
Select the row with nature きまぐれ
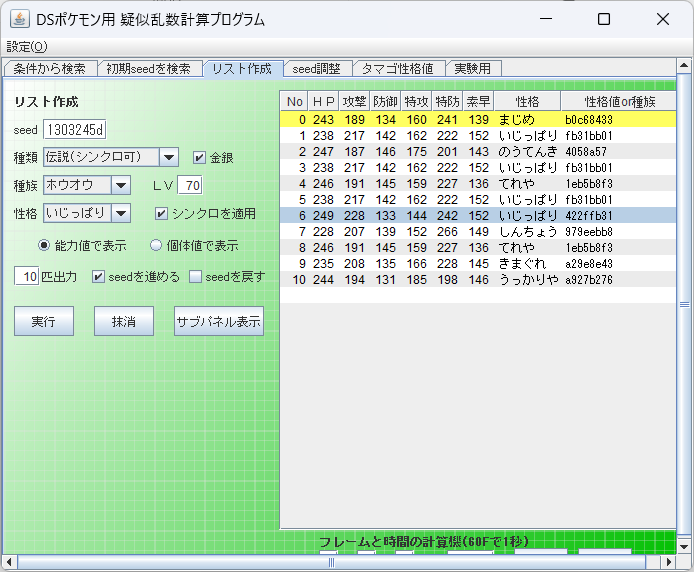pyautogui.click(x=478, y=263)
